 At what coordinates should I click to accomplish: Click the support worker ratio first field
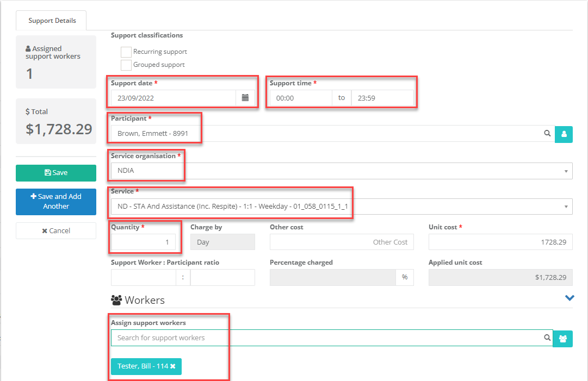[143, 278]
